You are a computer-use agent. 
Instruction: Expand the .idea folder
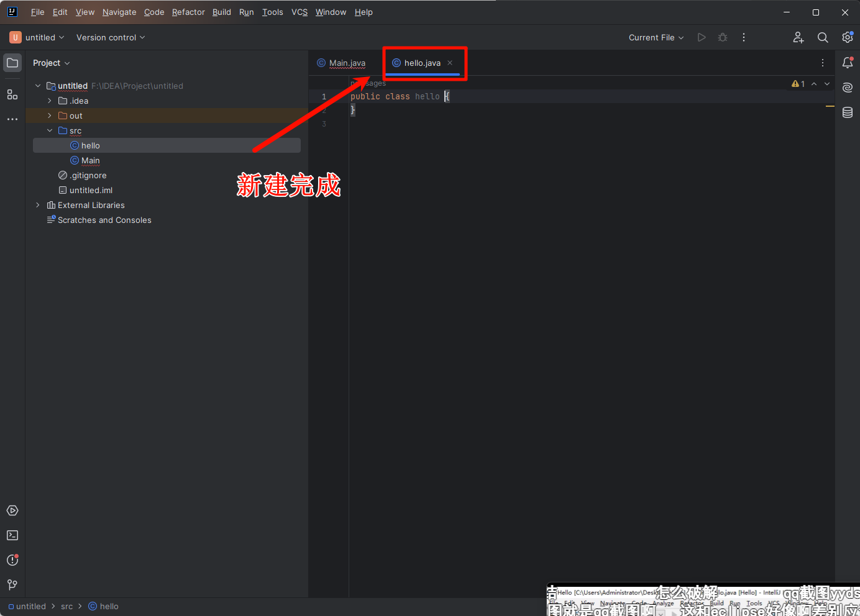(50, 101)
